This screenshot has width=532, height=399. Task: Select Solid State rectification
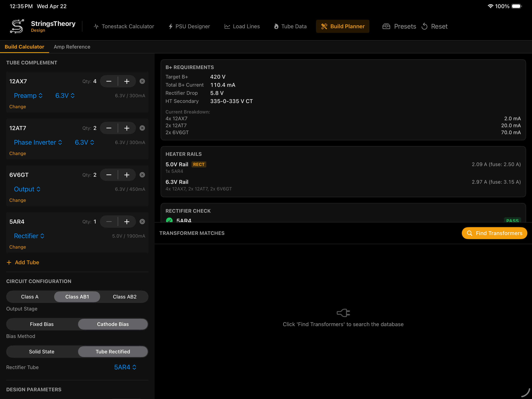click(42, 351)
